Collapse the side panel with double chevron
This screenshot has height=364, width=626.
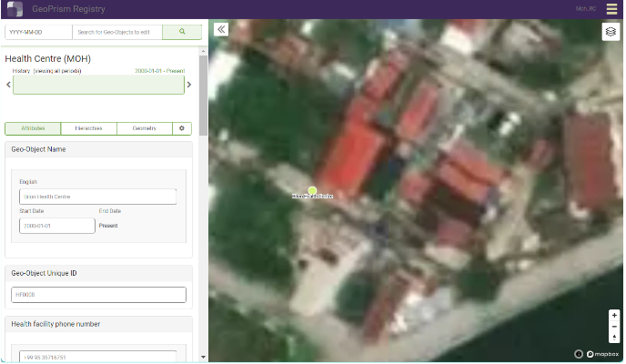221,29
